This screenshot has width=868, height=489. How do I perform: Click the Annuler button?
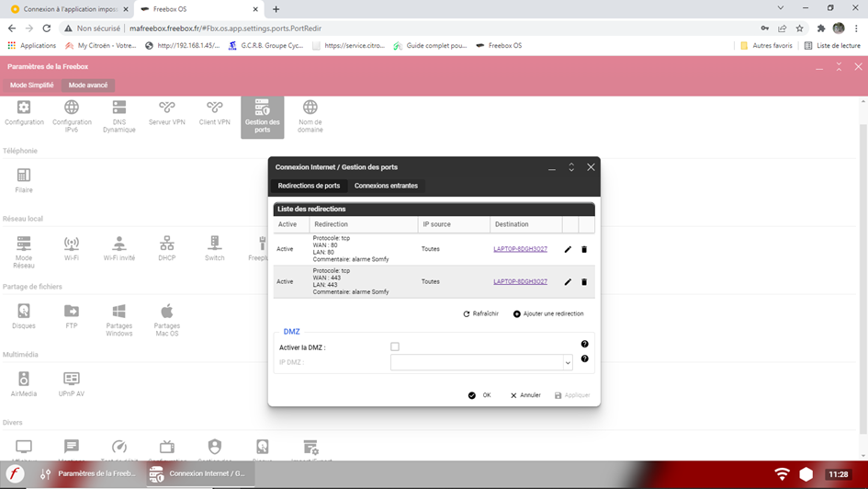pos(525,395)
